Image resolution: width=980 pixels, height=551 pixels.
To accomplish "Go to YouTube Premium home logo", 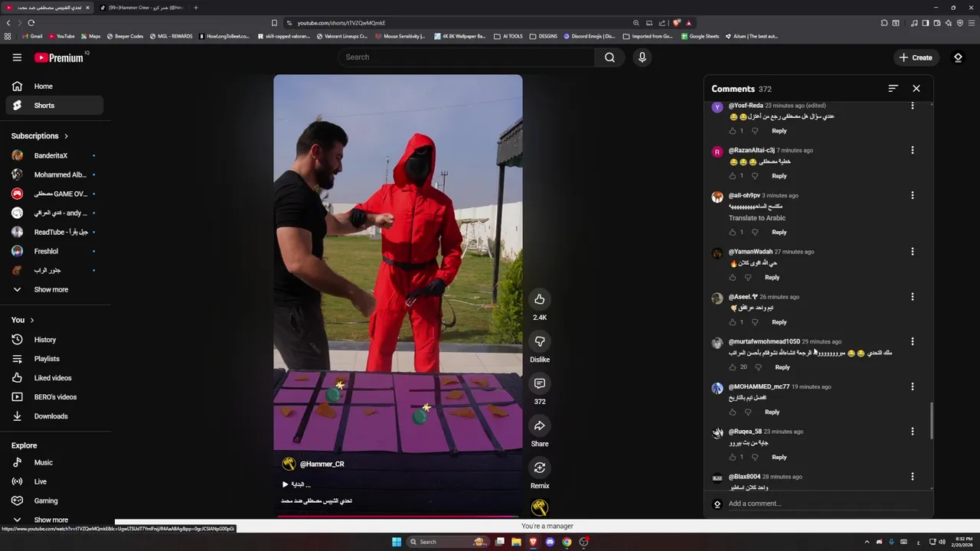I will (59, 57).
